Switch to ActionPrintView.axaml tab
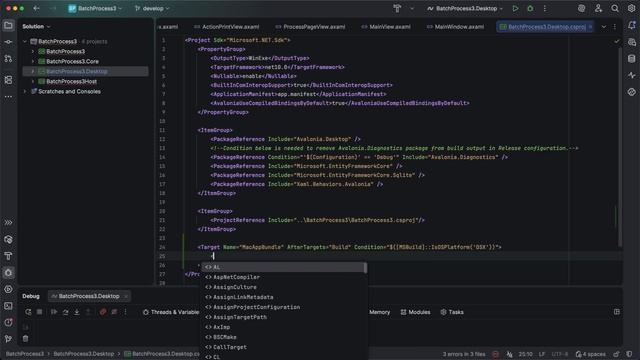Viewport: 640px width, 360px height. [x=227, y=27]
